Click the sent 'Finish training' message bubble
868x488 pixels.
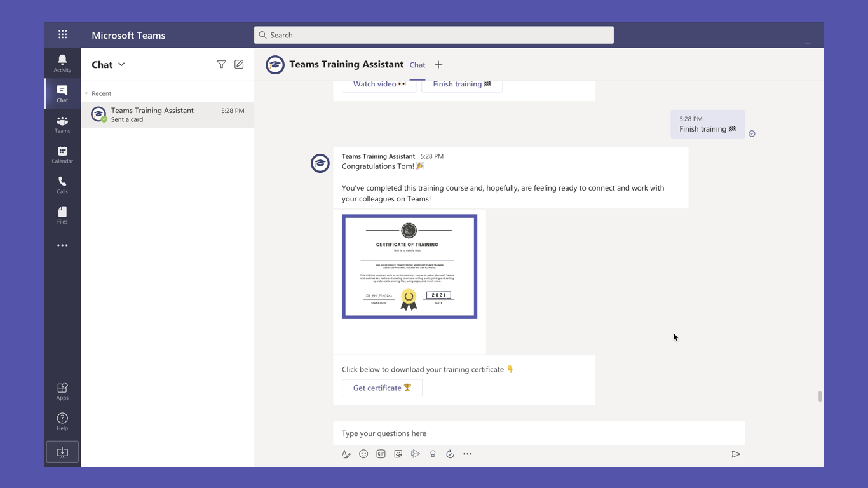tap(707, 124)
